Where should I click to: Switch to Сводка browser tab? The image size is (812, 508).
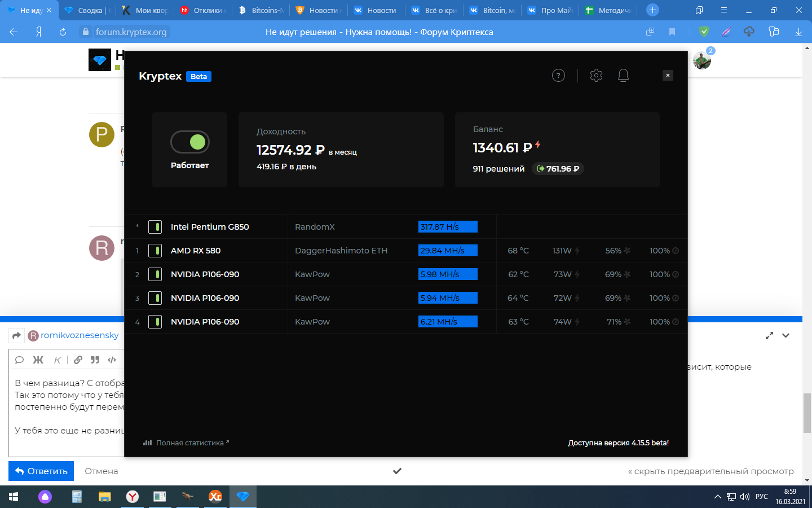pos(87,10)
